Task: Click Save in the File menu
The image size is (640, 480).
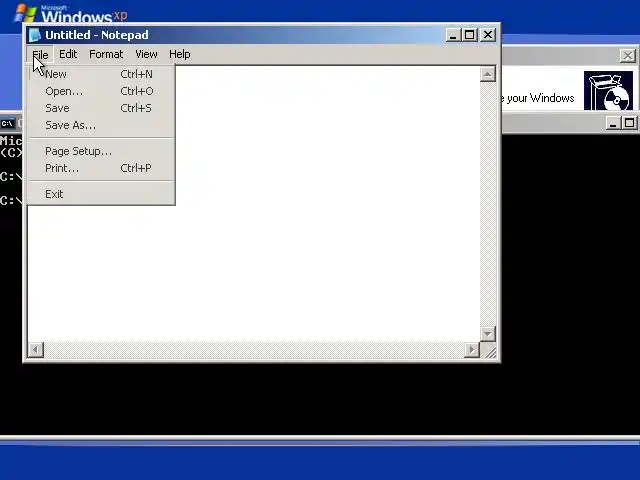Action: click(x=101, y=108)
